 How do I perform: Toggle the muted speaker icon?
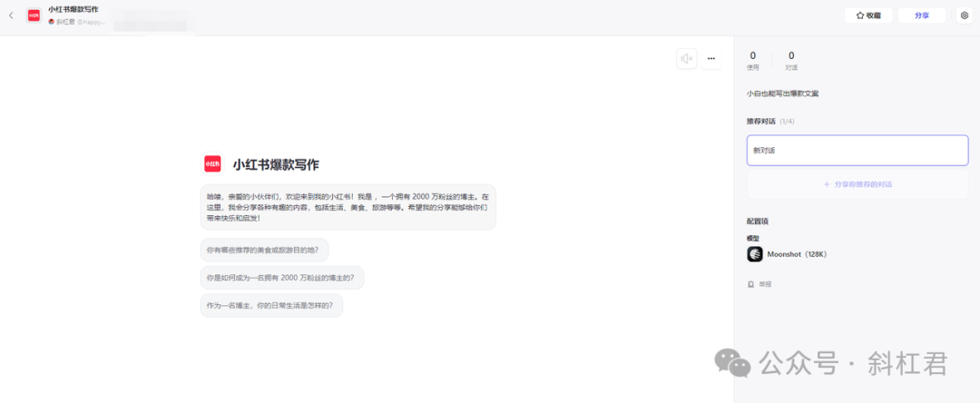coord(686,59)
